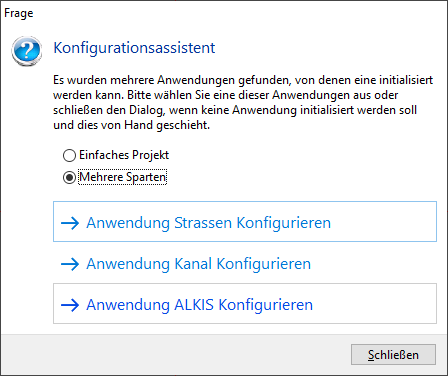The image size is (448, 376).
Task: Select the Mehrere Sparten radio button circle
Action: [x=69, y=177]
